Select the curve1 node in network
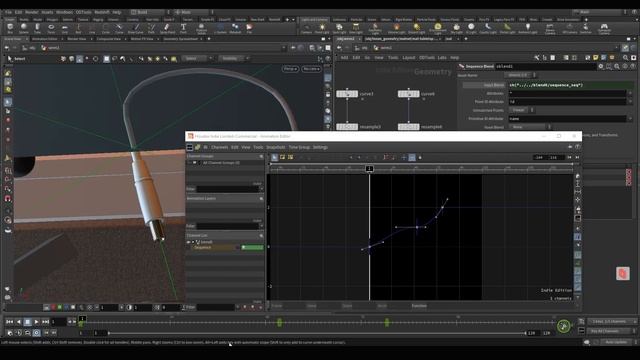The image size is (640, 360). pyautogui.click(x=347, y=94)
